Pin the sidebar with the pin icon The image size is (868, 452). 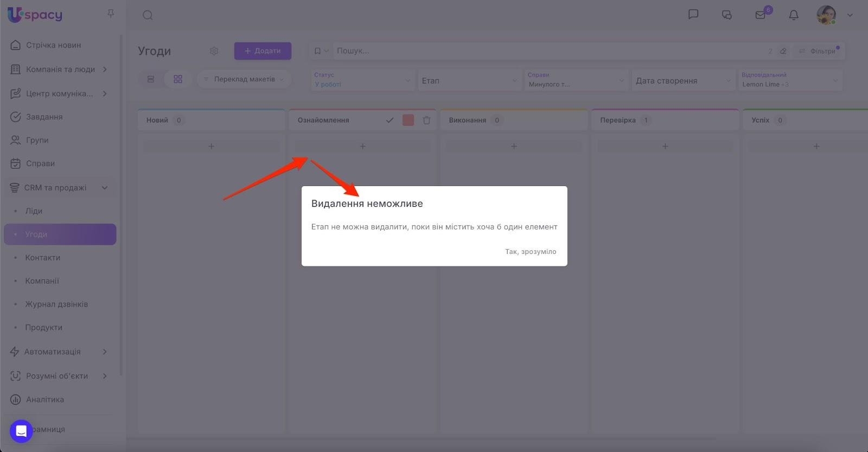tap(111, 14)
